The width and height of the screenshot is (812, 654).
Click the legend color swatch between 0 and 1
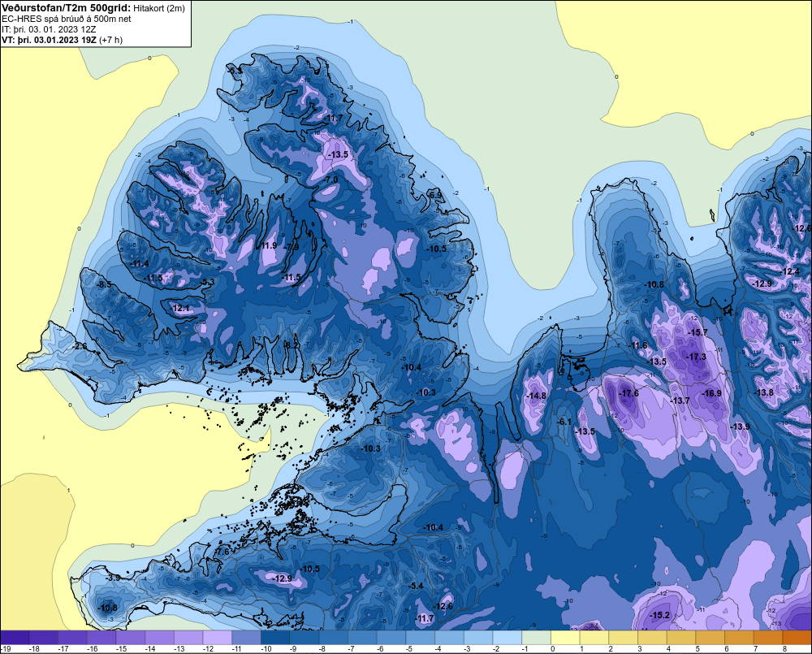565,638
